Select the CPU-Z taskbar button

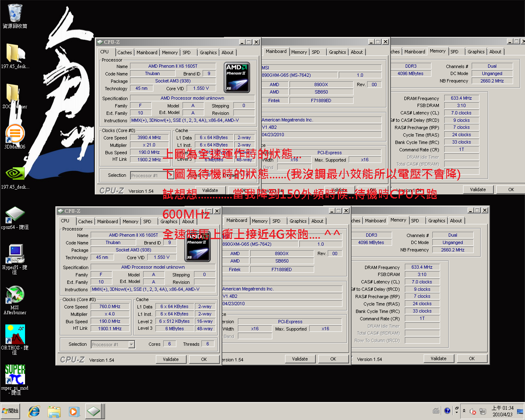coord(94,411)
